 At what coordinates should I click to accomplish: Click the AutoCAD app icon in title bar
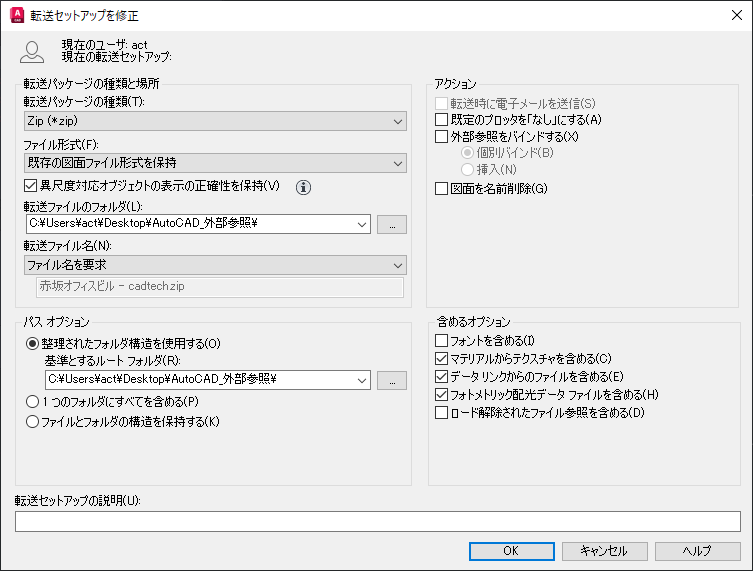coord(17,15)
